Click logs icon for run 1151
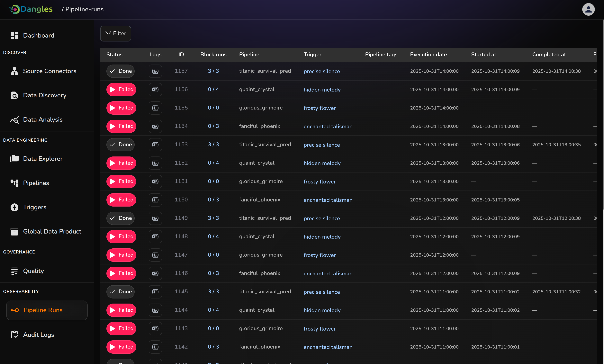Screen dimensions: 604x364 click(155, 181)
